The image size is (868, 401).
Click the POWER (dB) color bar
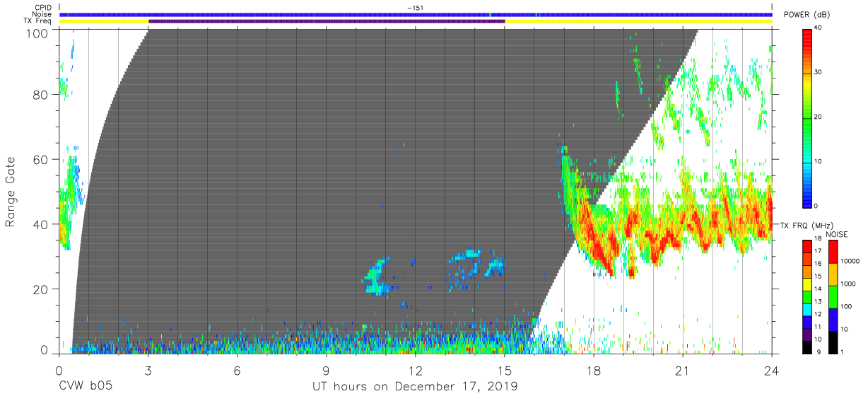click(x=807, y=117)
